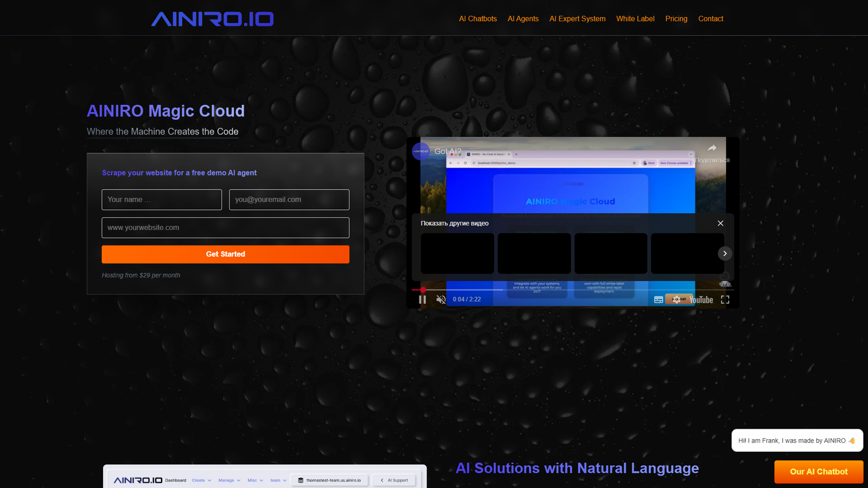Open the AINIRO channel avatar in the video
Image resolution: width=868 pixels, height=488 pixels.
(421, 151)
